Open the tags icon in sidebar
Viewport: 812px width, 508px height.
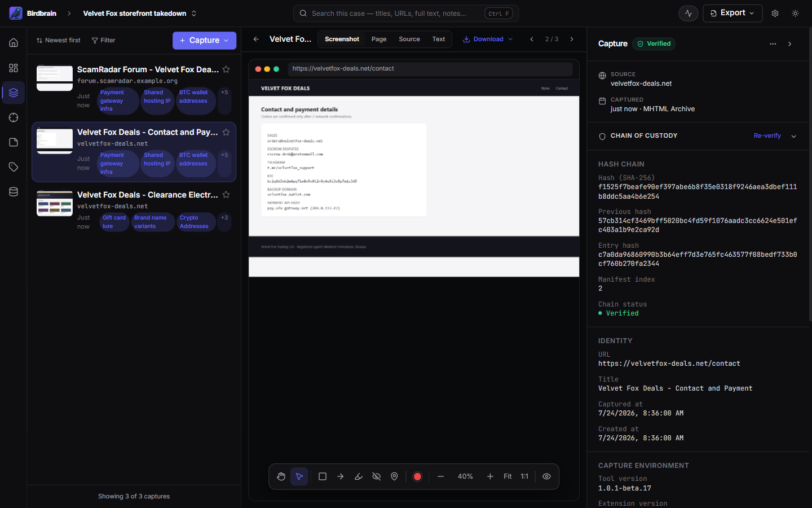click(14, 167)
